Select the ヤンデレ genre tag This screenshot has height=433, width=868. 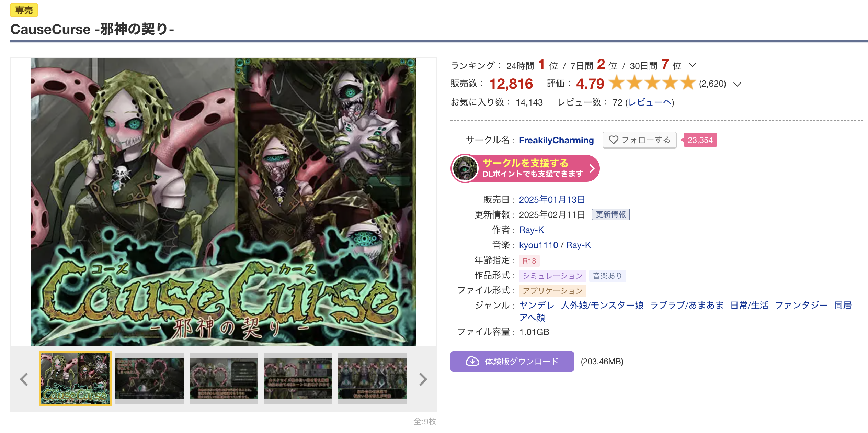(537, 305)
